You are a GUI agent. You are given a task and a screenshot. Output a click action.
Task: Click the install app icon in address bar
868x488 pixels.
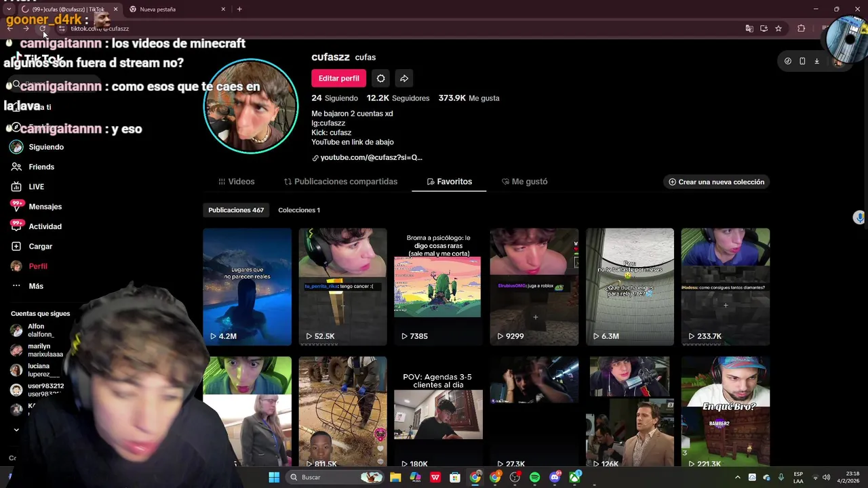(764, 28)
